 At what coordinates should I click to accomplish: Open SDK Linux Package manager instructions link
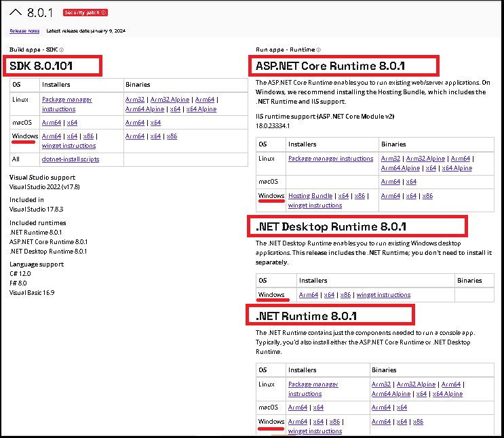coord(67,104)
